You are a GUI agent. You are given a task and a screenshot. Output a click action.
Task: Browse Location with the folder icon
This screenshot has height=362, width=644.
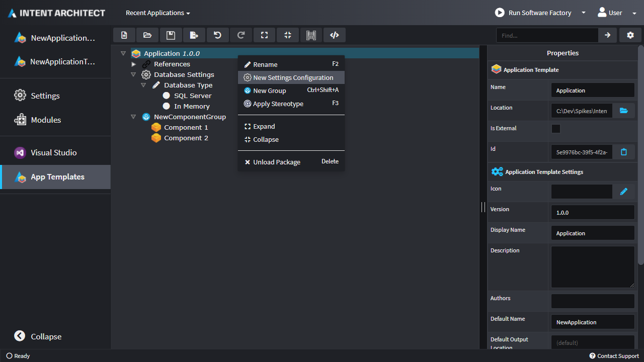tap(624, 111)
